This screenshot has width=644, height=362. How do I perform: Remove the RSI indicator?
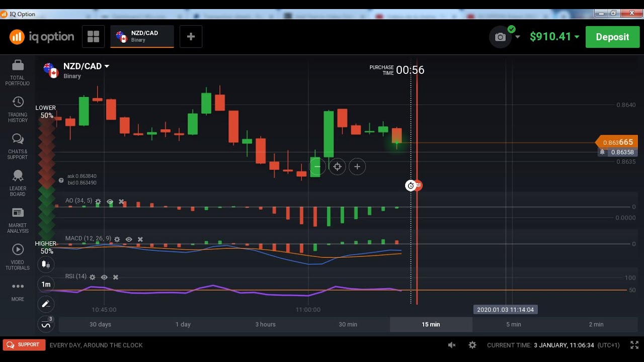click(x=116, y=278)
